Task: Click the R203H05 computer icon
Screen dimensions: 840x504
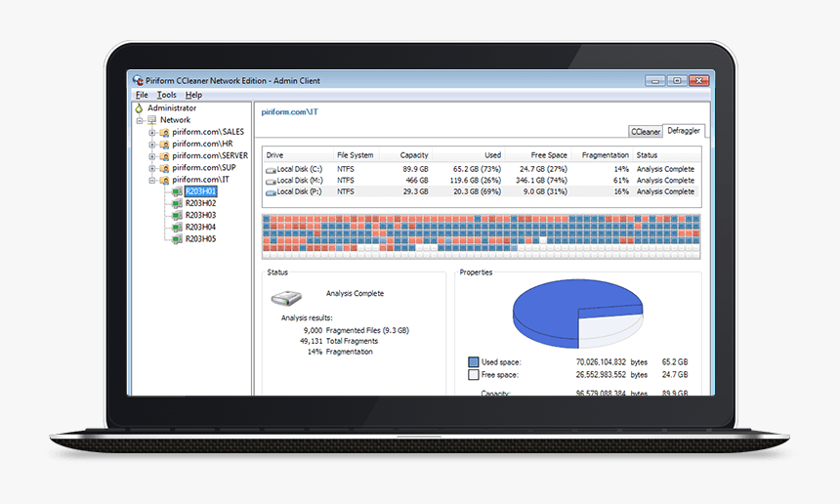Action: point(177,239)
